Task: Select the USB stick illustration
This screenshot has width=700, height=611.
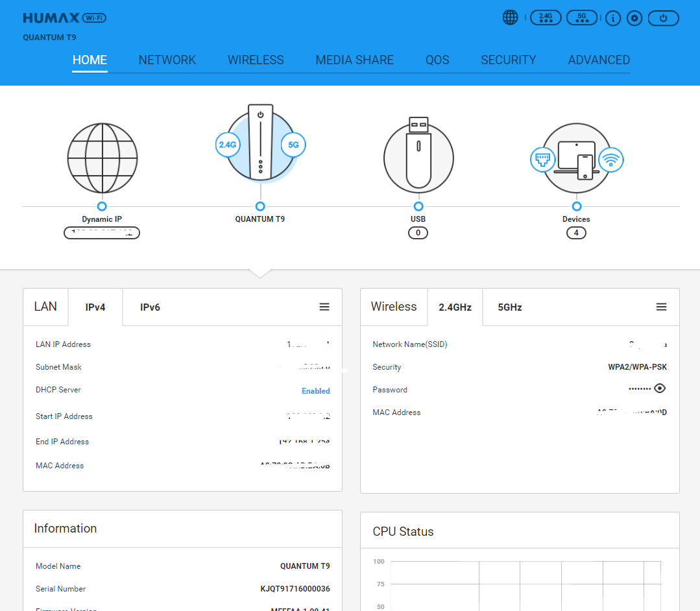Action: (x=418, y=156)
